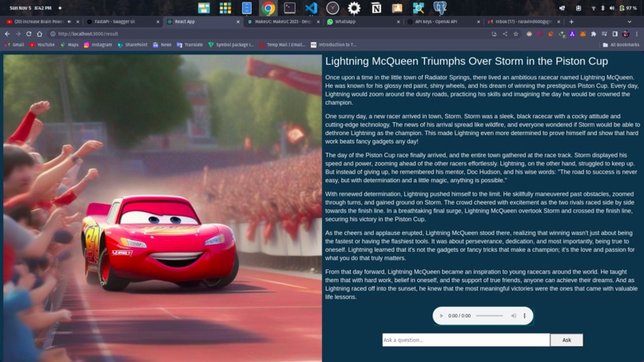
Task: Open Google Chrome from the top dock
Action: [x=268, y=8]
